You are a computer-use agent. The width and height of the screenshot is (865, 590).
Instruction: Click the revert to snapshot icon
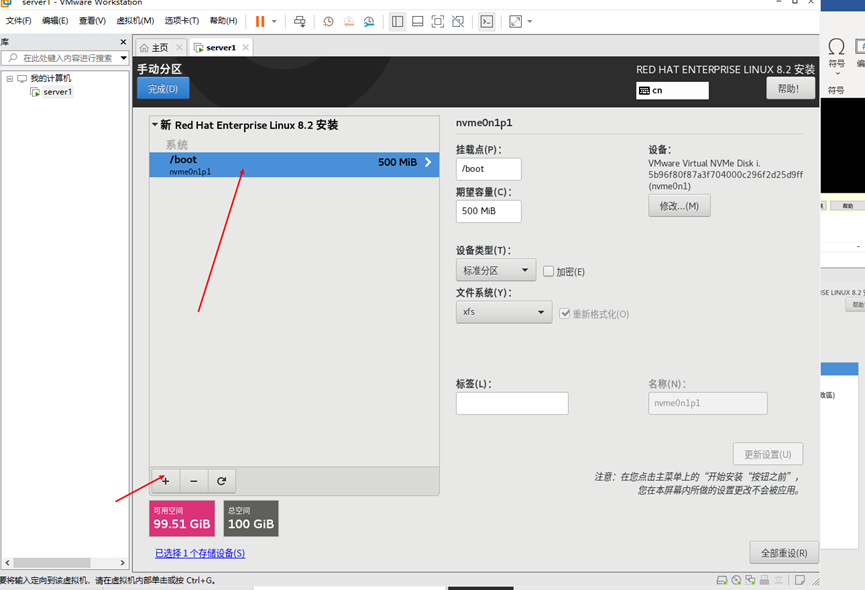point(349,22)
